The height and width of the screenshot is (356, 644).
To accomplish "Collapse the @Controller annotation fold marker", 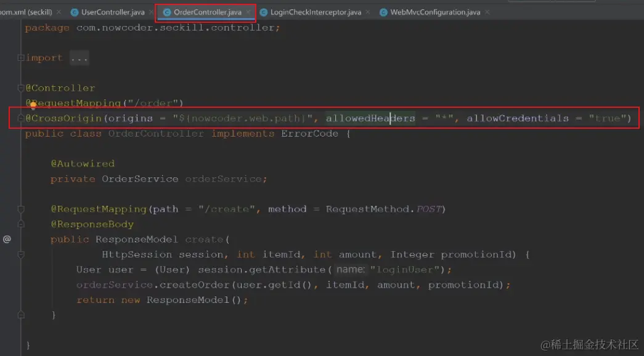I will (20, 88).
